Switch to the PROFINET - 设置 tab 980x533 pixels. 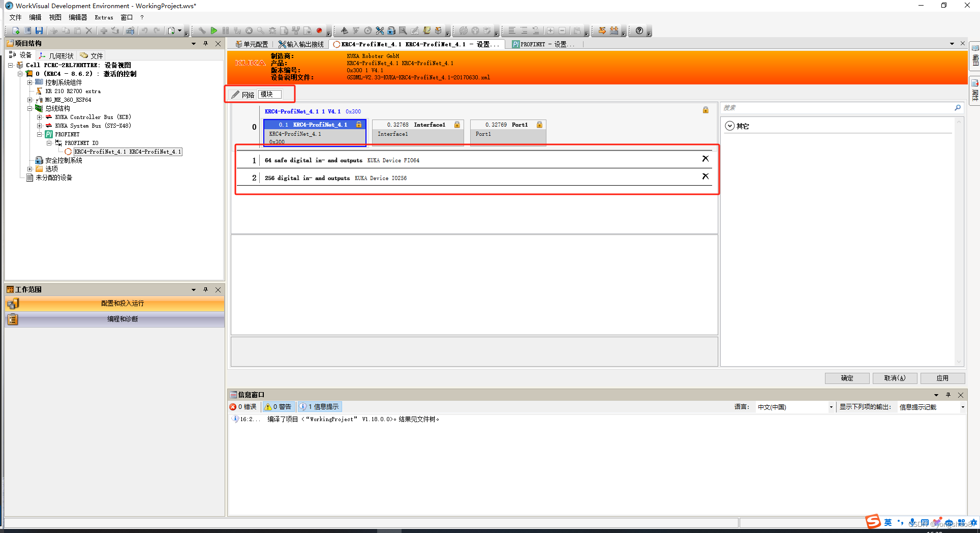tap(544, 44)
